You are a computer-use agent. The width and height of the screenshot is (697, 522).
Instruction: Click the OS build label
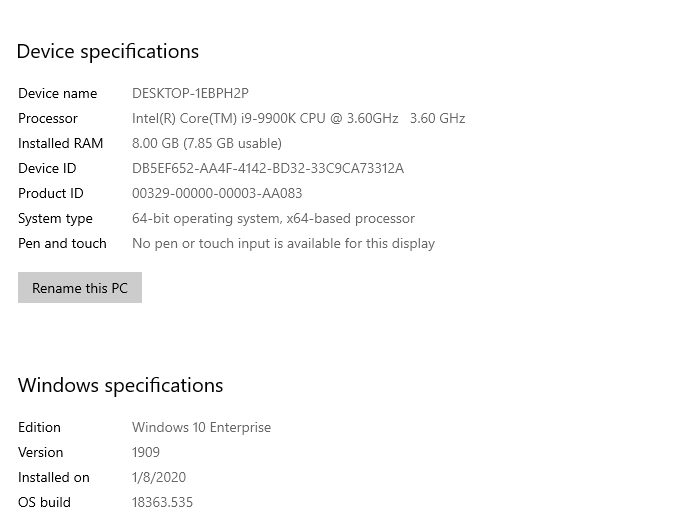(44, 503)
